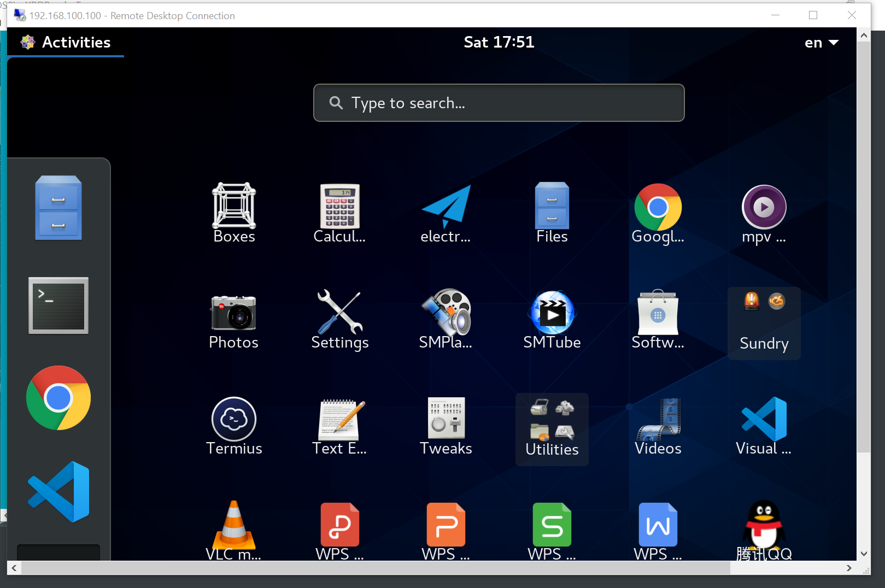Click the Activities button
This screenshot has height=588, width=885.
66,42
